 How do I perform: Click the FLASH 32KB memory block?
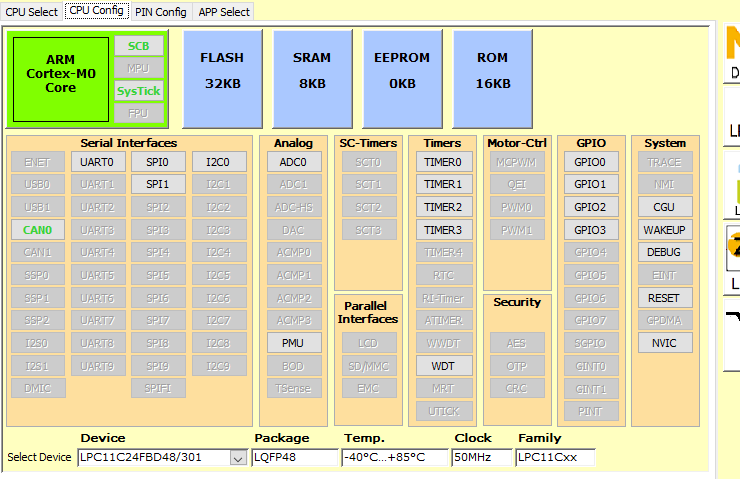tap(222, 79)
